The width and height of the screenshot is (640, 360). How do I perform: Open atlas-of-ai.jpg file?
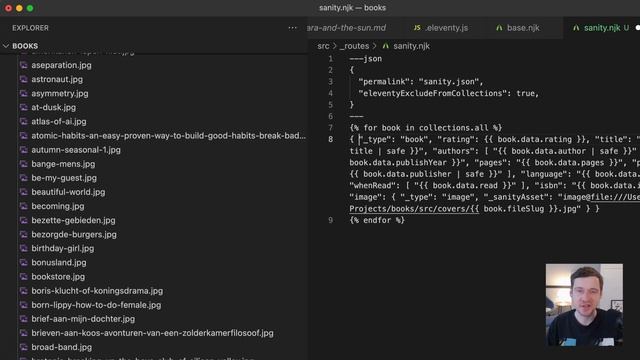click(x=59, y=122)
